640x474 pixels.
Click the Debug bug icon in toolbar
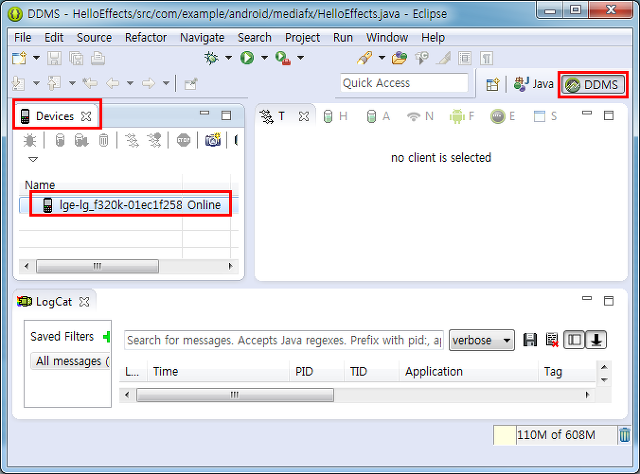click(211, 58)
